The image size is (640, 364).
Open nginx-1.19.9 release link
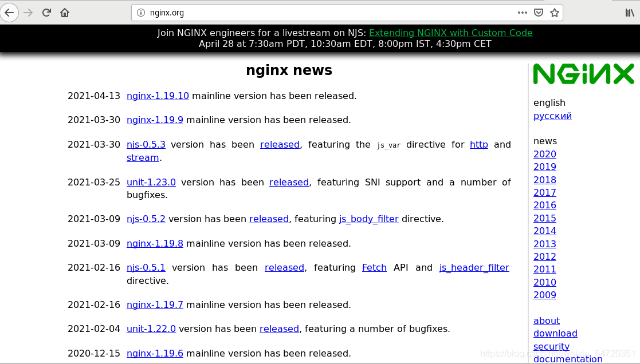pos(155,120)
